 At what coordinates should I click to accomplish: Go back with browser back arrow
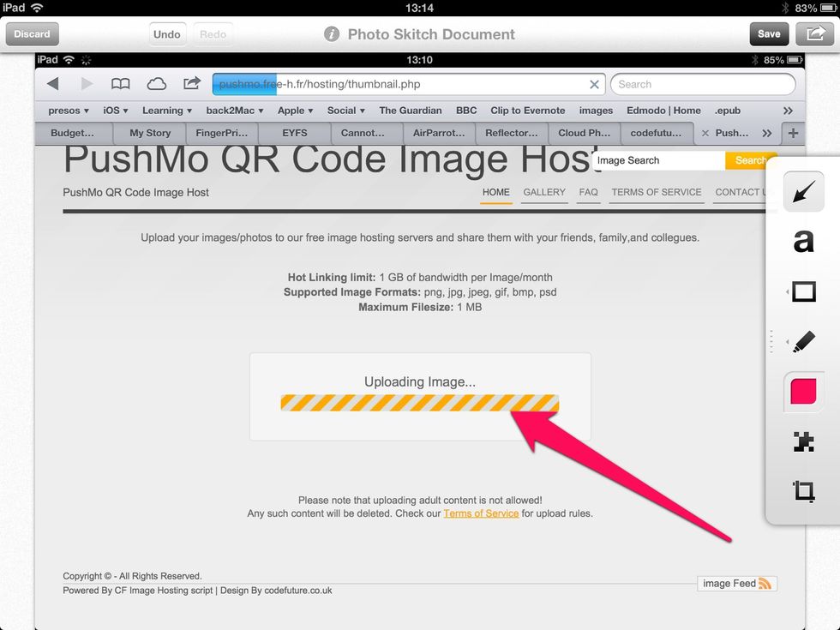[52, 84]
